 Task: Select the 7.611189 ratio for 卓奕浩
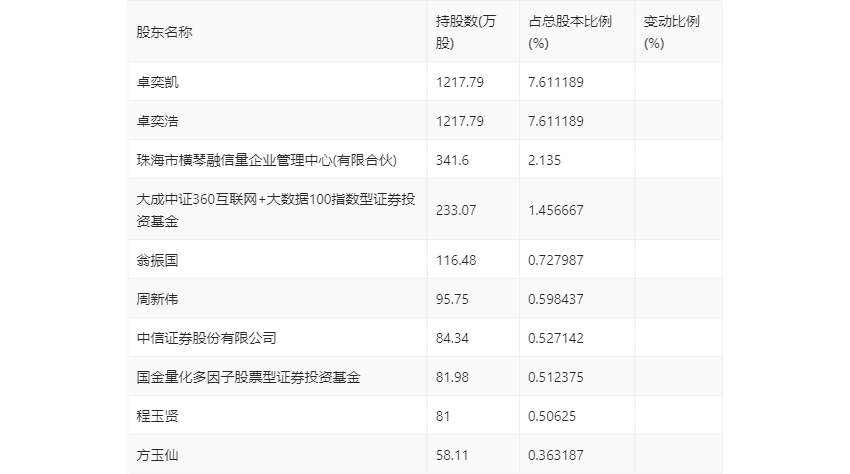[556, 121]
